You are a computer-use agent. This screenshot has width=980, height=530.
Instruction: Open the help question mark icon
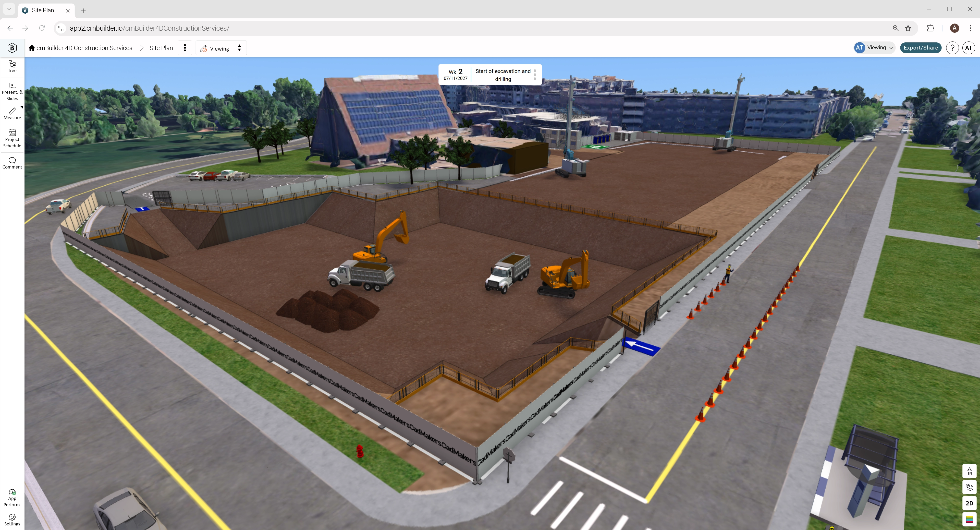(x=952, y=48)
